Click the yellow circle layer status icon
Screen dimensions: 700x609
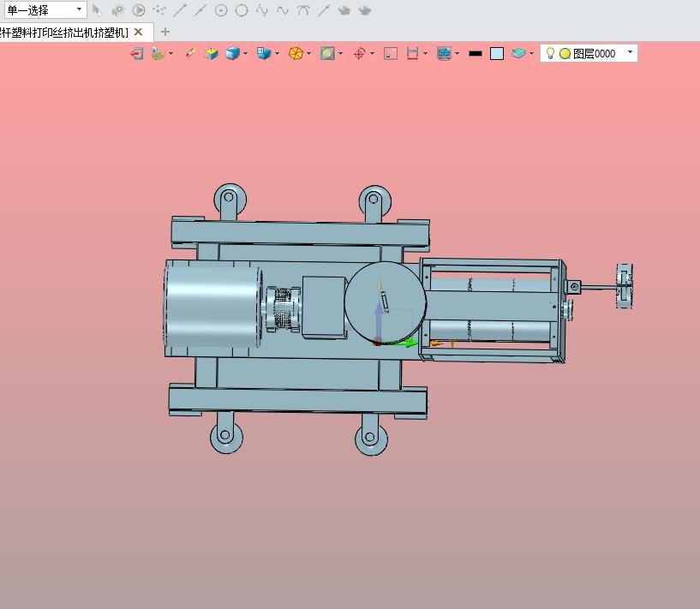pyautogui.click(x=565, y=54)
